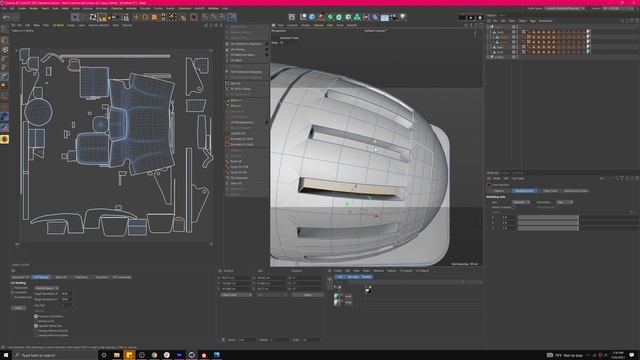Image resolution: width=640 pixels, height=360 pixels.
Task: Activate the Move tool icon
Action: [x=136, y=17]
